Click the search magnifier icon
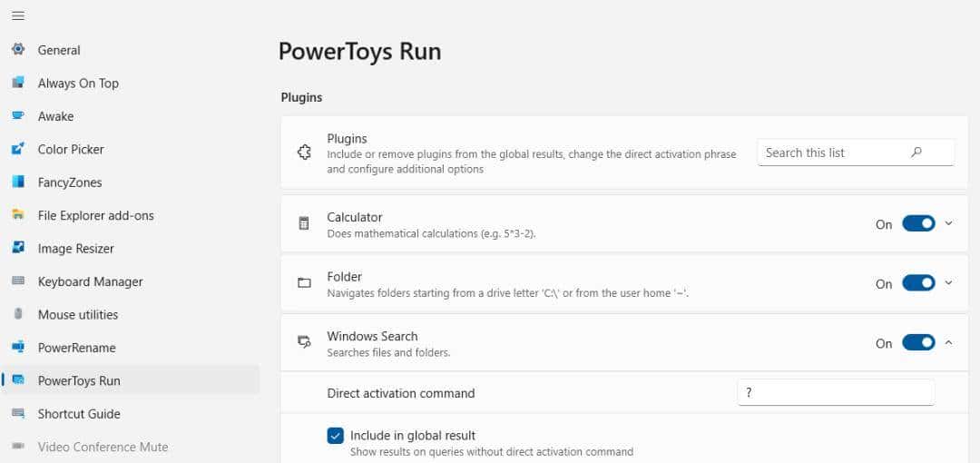Screen dimensions: 980x463 (x=916, y=153)
